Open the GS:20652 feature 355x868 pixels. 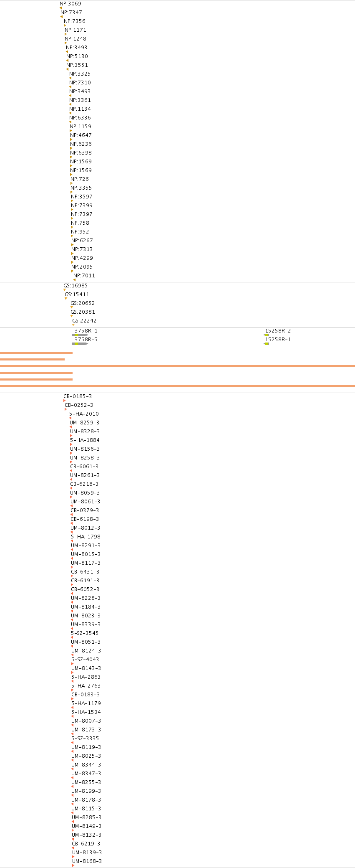click(83, 303)
